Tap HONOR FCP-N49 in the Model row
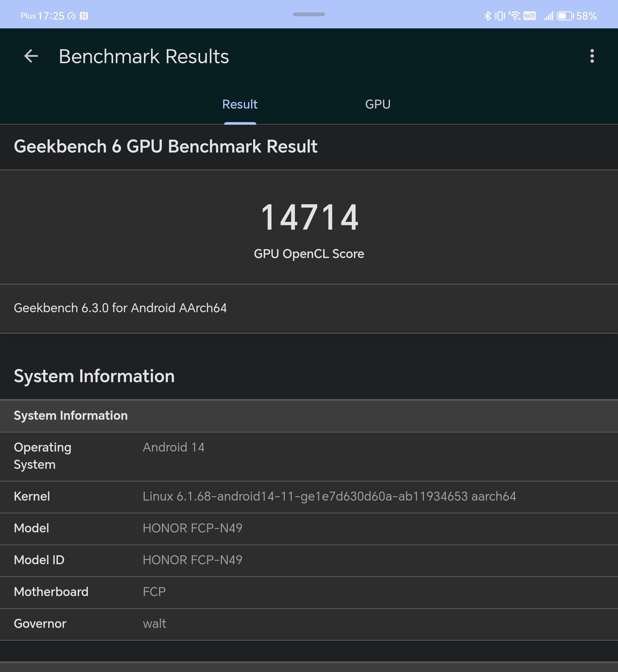Screen dimensions: 618x672 click(x=192, y=528)
